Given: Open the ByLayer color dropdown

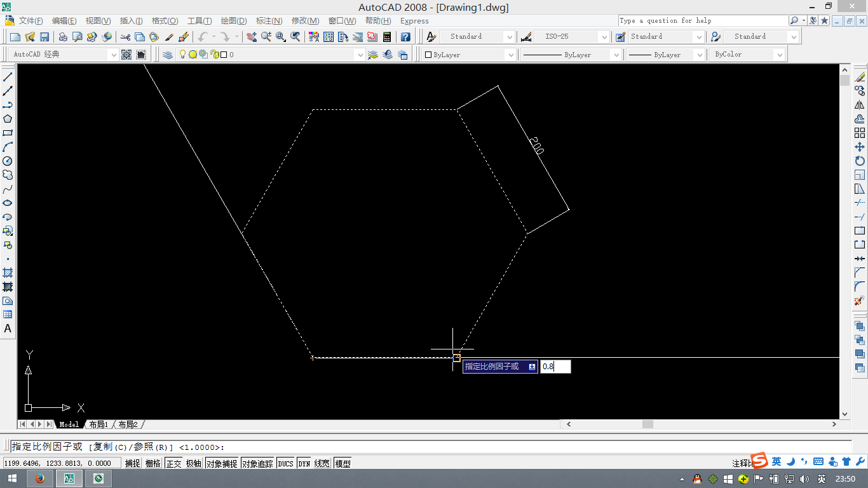Looking at the screenshot, I should click(x=510, y=55).
